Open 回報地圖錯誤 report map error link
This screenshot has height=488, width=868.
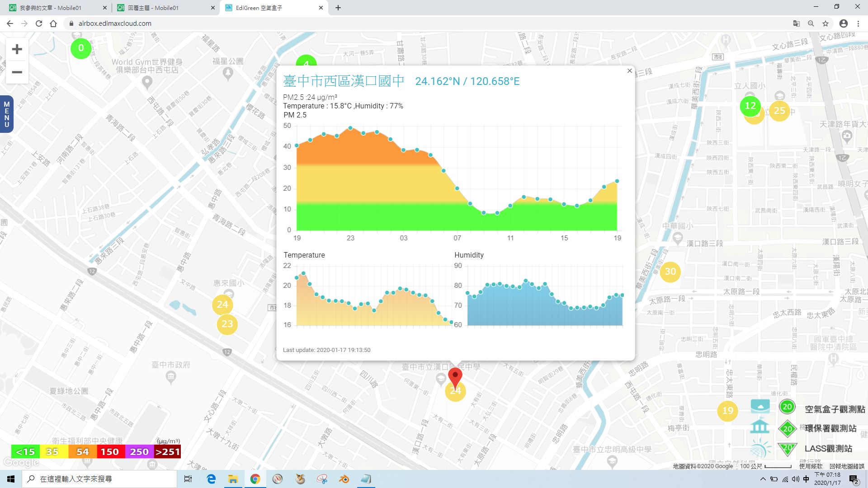pyautogui.click(x=847, y=466)
